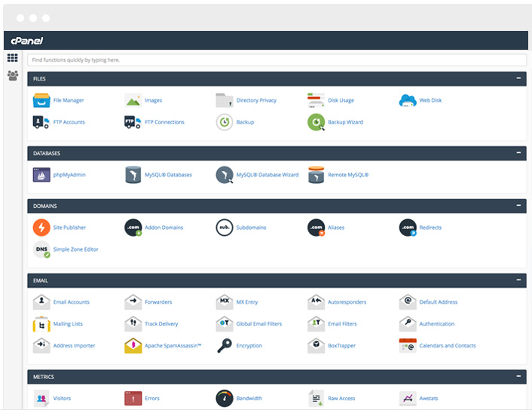Screen dimensions: 532x416
Task: Click the Encryption key icon
Action: point(224,345)
